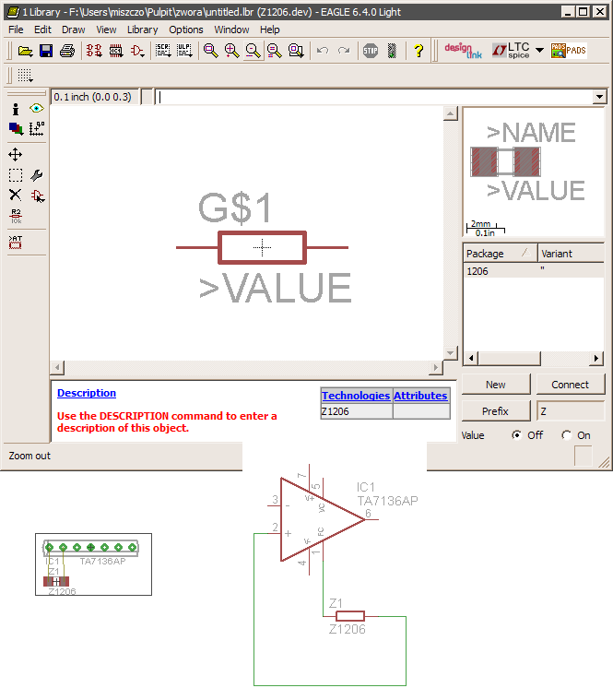Open the Help menu
Viewport: 613px width, 700px height.
coord(269,30)
